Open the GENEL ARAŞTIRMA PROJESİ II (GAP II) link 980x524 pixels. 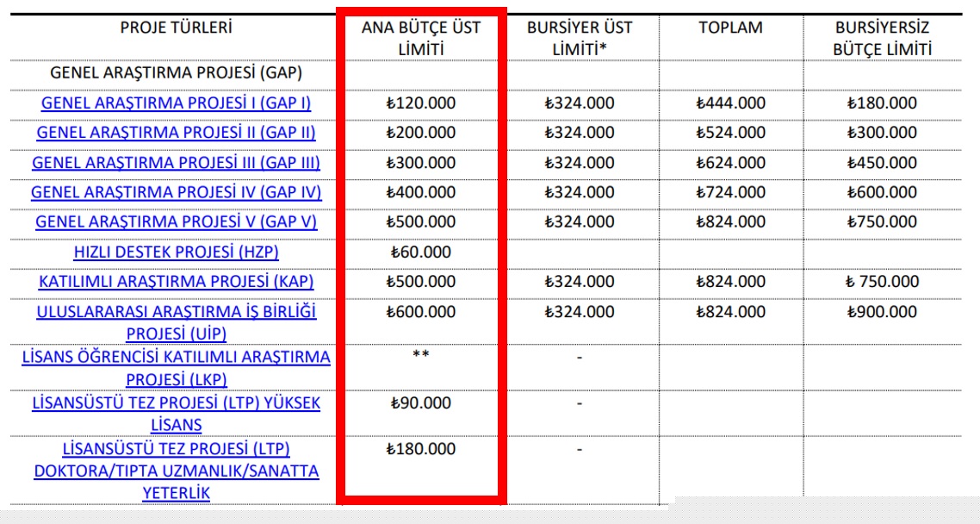(176, 133)
